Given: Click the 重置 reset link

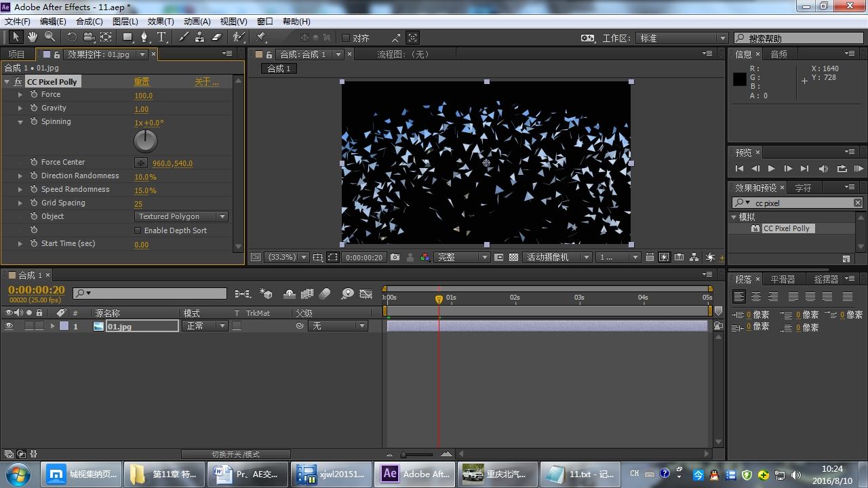Looking at the screenshot, I should 142,82.
